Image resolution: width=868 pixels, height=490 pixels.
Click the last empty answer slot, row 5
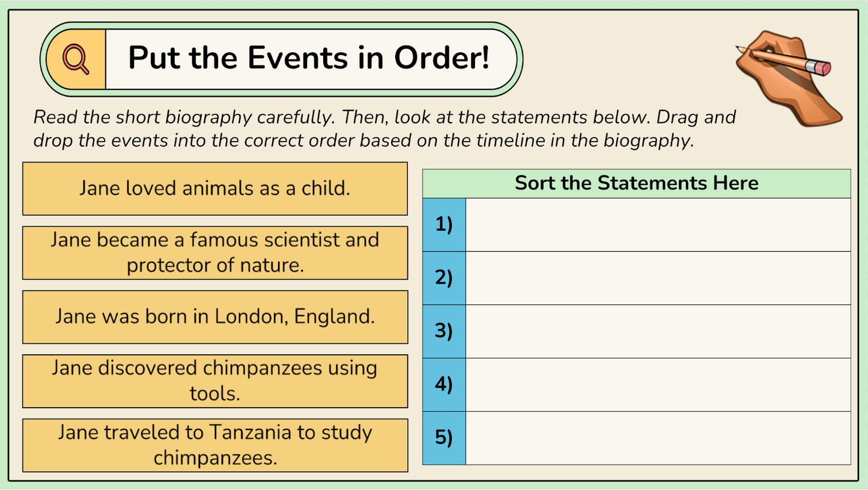[x=658, y=438]
